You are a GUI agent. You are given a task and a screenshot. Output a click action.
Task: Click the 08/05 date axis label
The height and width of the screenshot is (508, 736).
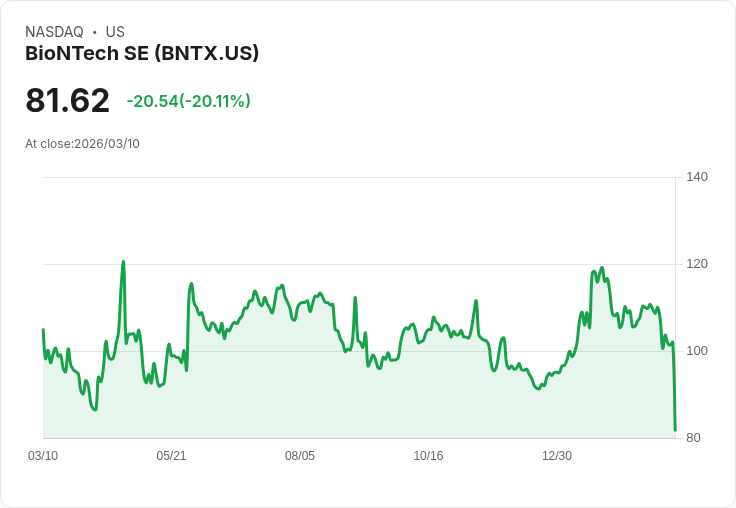300,455
